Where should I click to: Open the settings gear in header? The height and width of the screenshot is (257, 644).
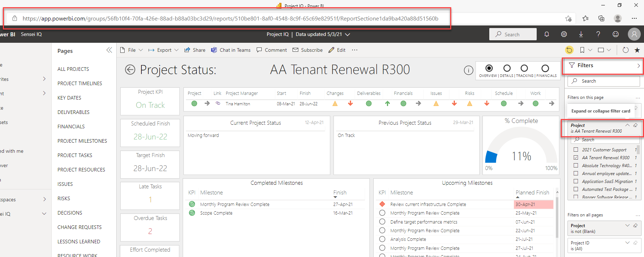point(564,34)
